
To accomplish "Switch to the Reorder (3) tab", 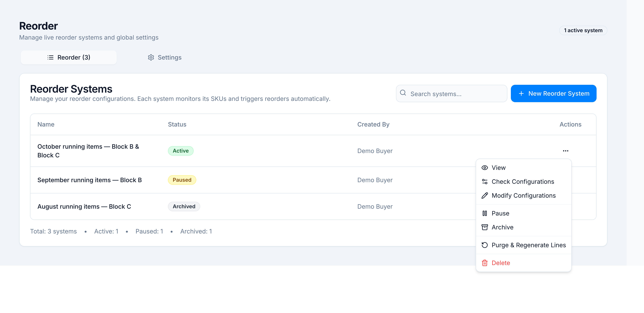I will 69,57.
